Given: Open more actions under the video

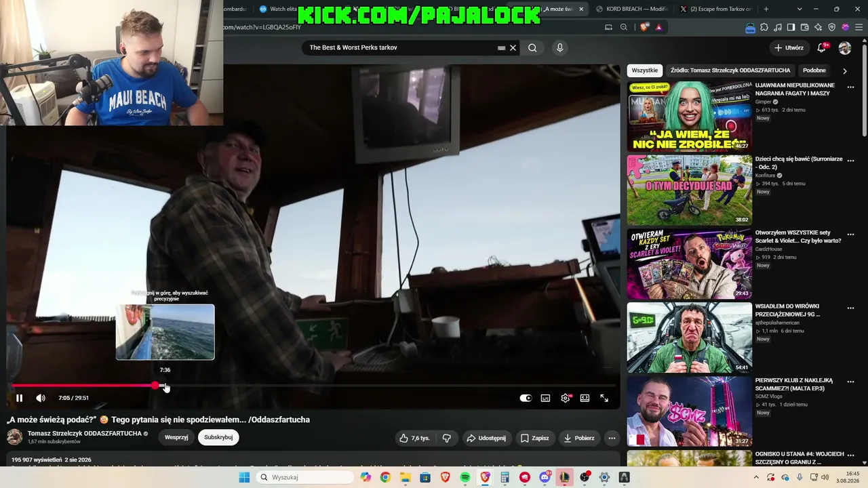Looking at the screenshot, I should click(612, 438).
